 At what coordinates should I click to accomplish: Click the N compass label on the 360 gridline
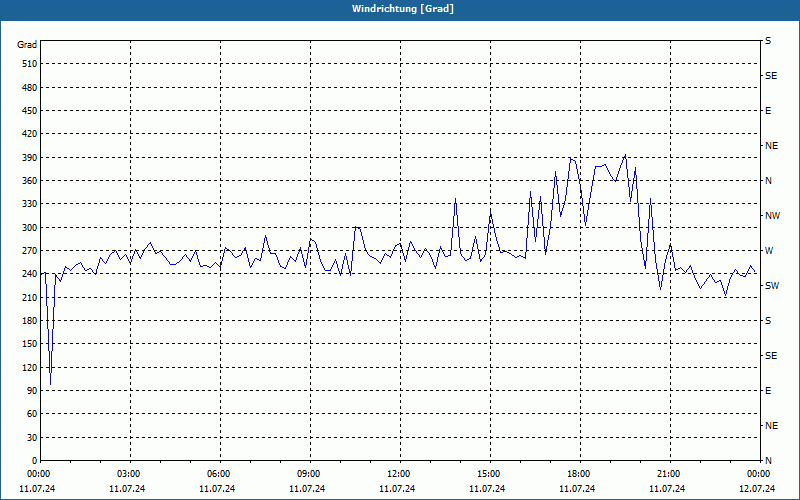point(768,181)
